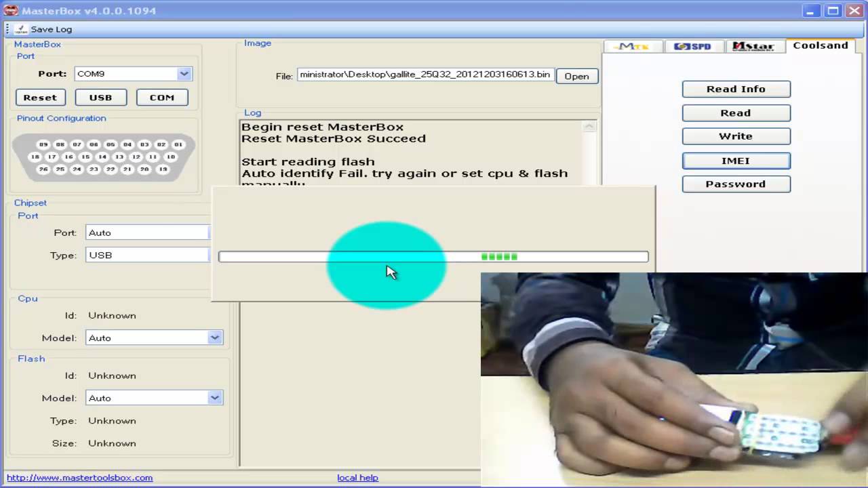Click pin 10 in pinout diagram

click(x=170, y=157)
